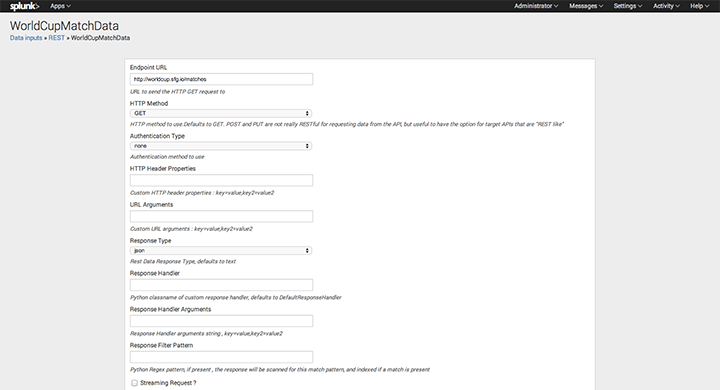
Task: Click the 'Authentication method to use' hint text
Action: (167, 157)
